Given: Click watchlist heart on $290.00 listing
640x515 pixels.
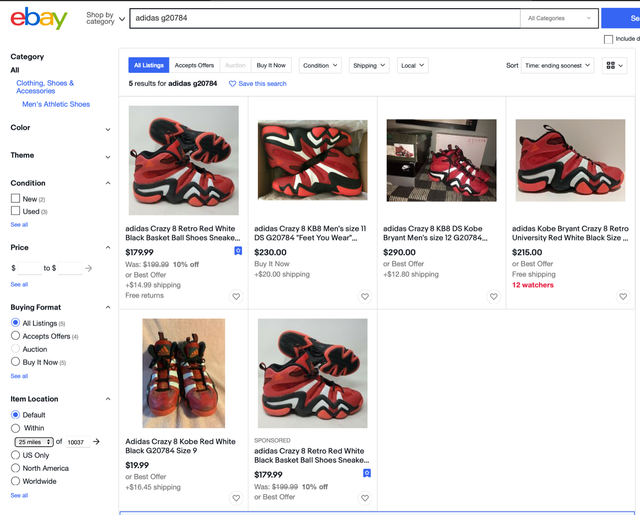Looking at the screenshot, I should click(494, 296).
